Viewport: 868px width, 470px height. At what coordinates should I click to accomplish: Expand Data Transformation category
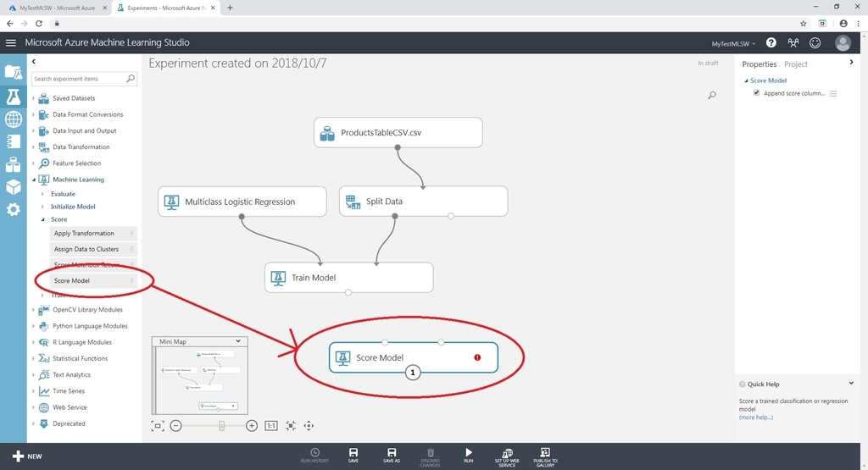coord(33,147)
